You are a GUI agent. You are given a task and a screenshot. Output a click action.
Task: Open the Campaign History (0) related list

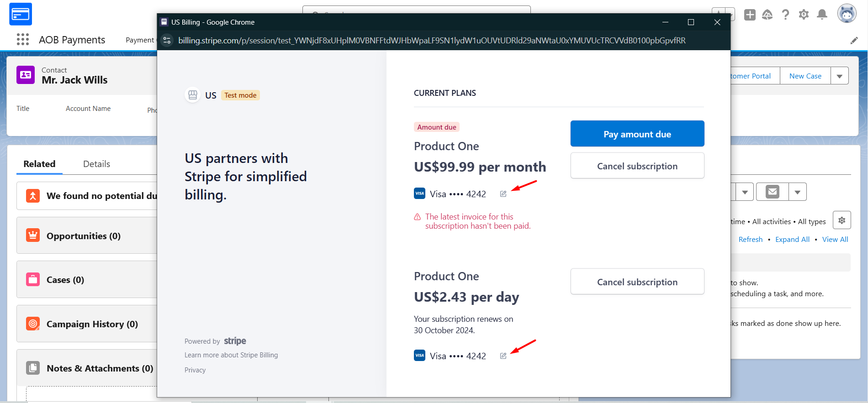tap(92, 324)
